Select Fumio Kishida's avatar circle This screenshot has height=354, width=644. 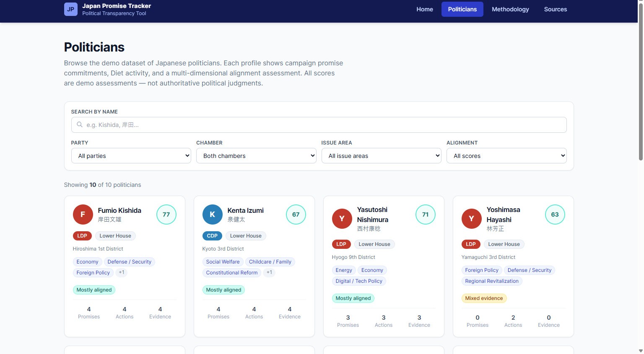point(83,214)
